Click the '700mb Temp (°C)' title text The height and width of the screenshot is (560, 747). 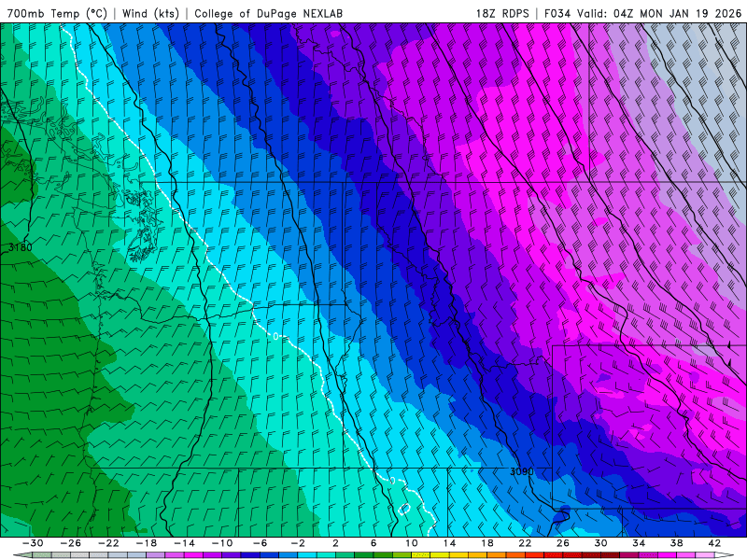click(57, 14)
